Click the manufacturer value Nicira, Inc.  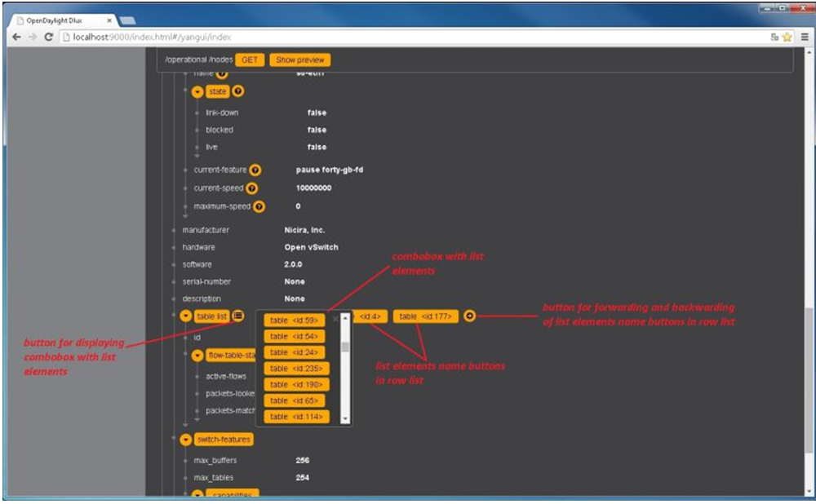[304, 230]
